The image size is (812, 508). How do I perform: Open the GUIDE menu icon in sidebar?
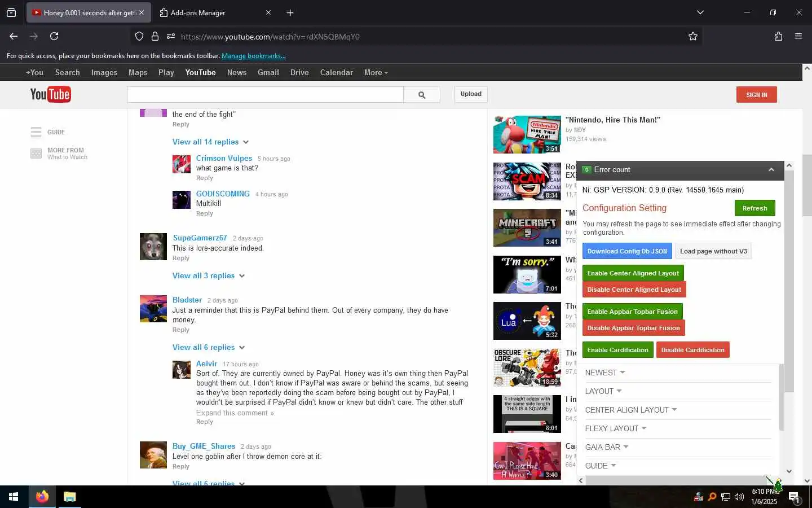point(36,132)
